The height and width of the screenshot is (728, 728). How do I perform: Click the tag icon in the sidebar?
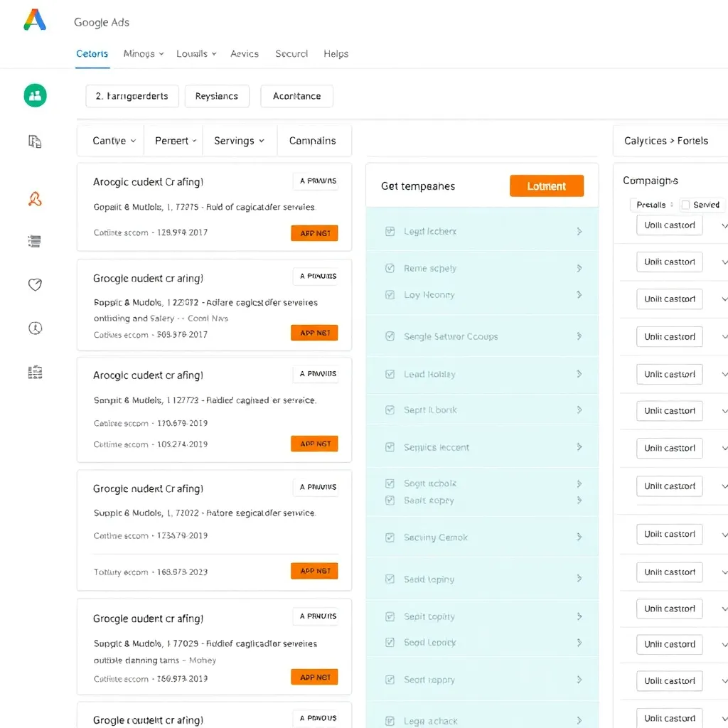[x=34, y=284]
